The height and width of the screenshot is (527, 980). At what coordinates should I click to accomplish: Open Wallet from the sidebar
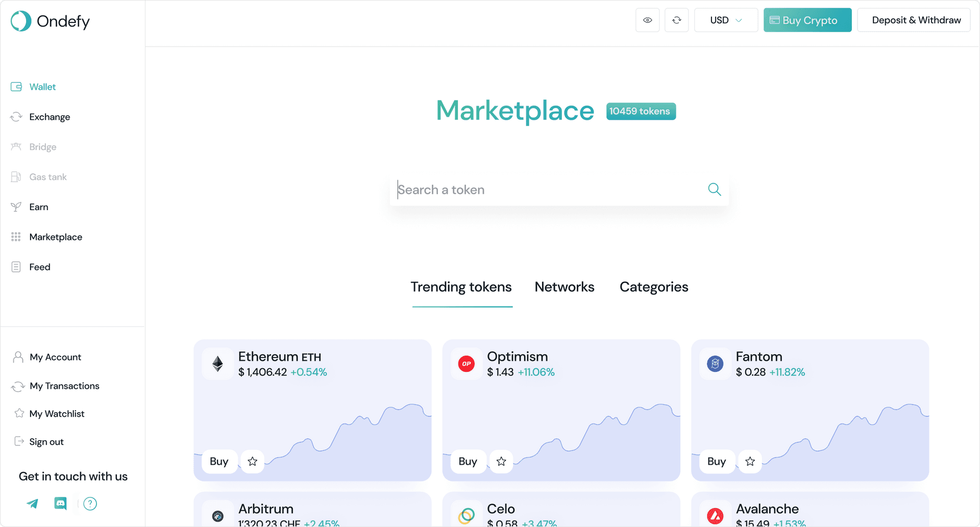tap(42, 87)
